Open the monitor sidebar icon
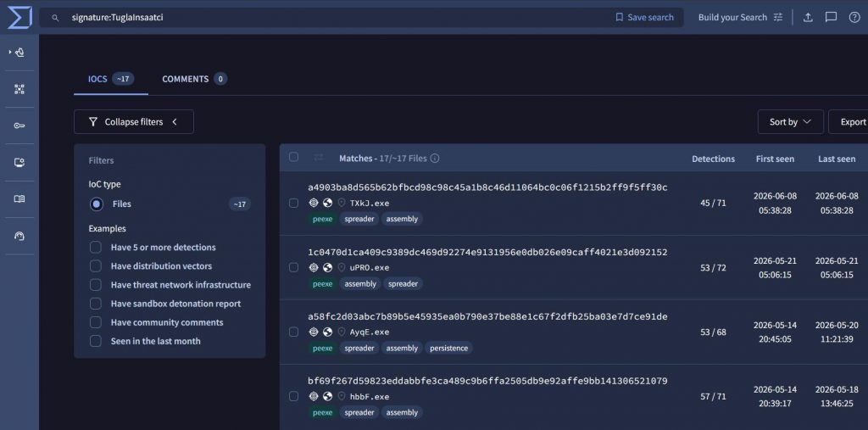The width and height of the screenshot is (868, 430). point(19,162)
